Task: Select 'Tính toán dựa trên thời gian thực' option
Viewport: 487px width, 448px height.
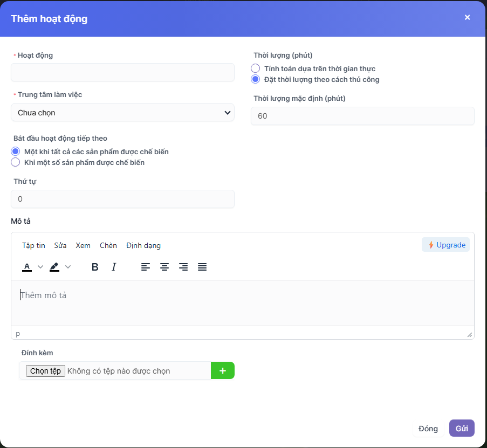Action: 256,68
